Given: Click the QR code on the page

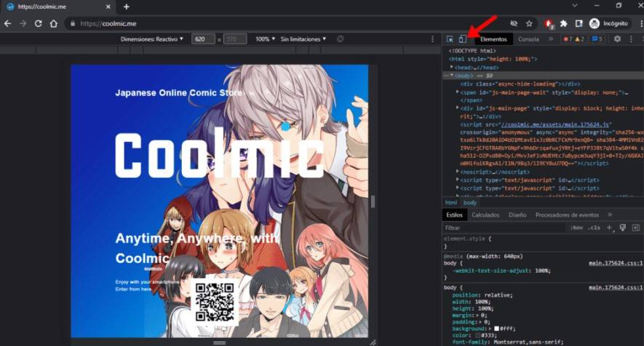Looking at the screenshot, I should coord(215,302).
